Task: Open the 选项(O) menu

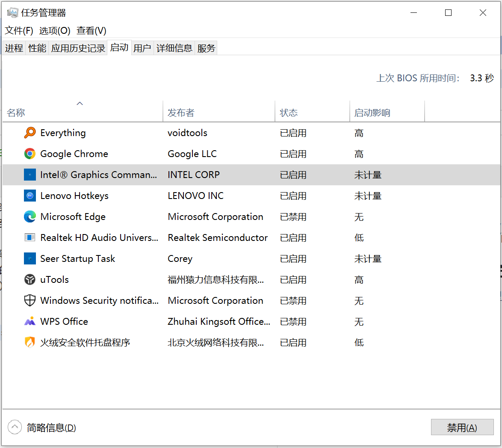Action: tap(55, 30)
